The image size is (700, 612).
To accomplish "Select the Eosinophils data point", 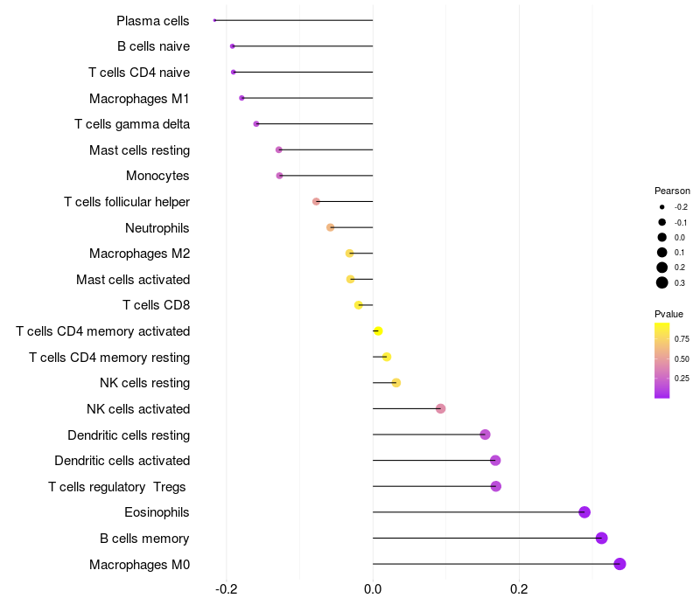I will [584, 512].
